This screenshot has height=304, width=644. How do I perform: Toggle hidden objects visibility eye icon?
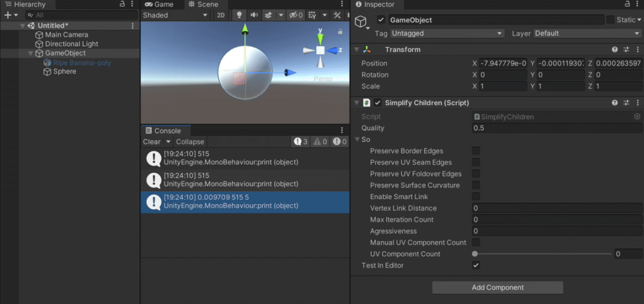point(296,15)
